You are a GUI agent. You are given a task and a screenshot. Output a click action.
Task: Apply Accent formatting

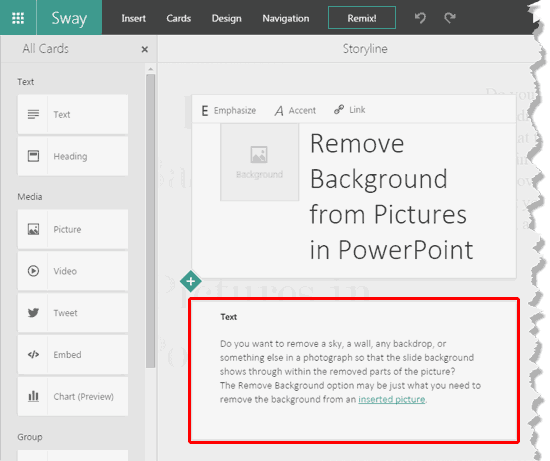point(295,111)
